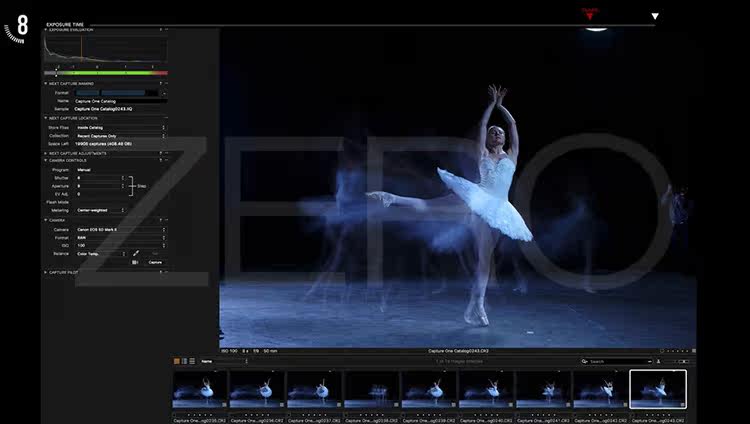Collapse the Next Capture Location panel
The width and height of the screenshot is (750, 424).
[x=46, y=118]
